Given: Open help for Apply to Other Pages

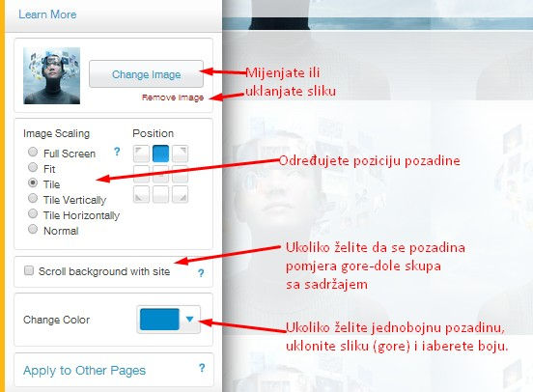Looking at the screenshot, I should (202, 368).
